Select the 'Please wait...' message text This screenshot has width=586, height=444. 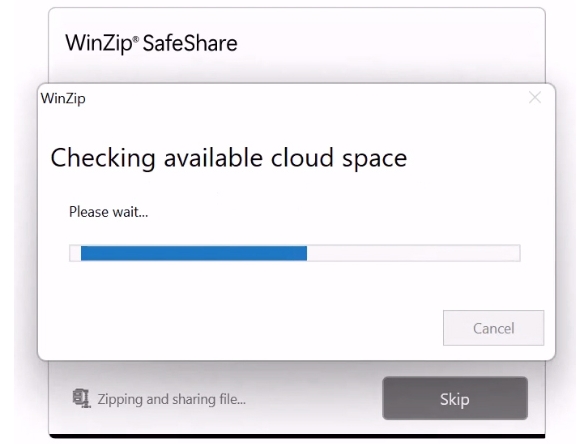[108, 212]
